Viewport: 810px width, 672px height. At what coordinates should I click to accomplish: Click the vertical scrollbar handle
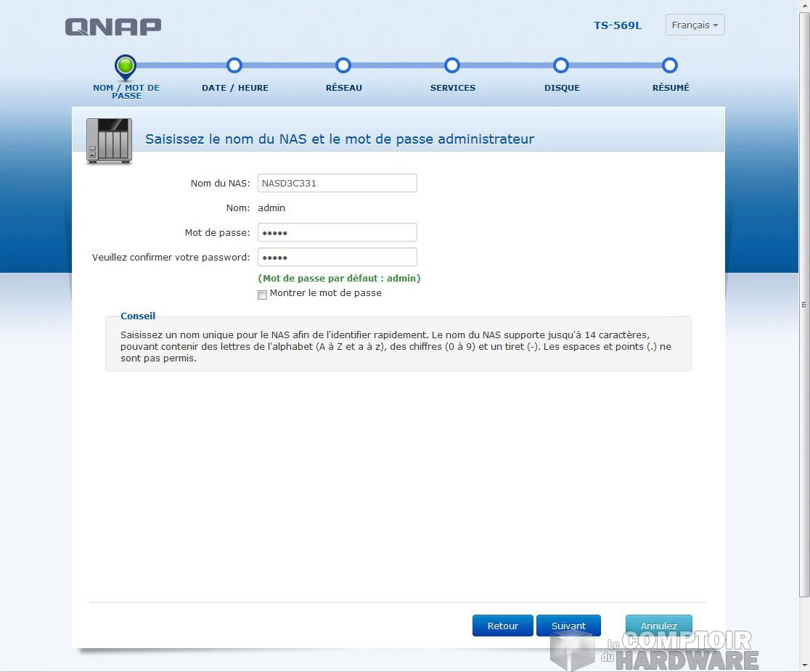click(x=803, y=304)
